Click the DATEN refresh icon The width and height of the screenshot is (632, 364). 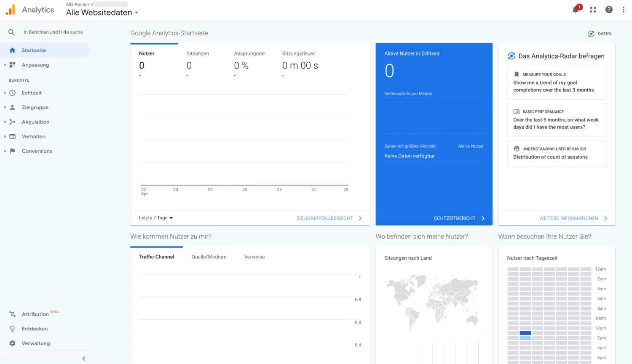click(591, 33)
